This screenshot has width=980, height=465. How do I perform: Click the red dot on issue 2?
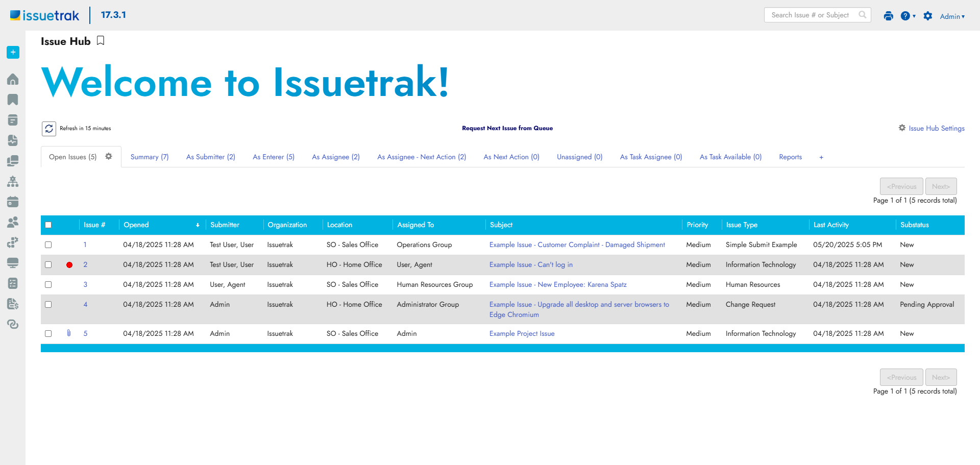(69, 265)
